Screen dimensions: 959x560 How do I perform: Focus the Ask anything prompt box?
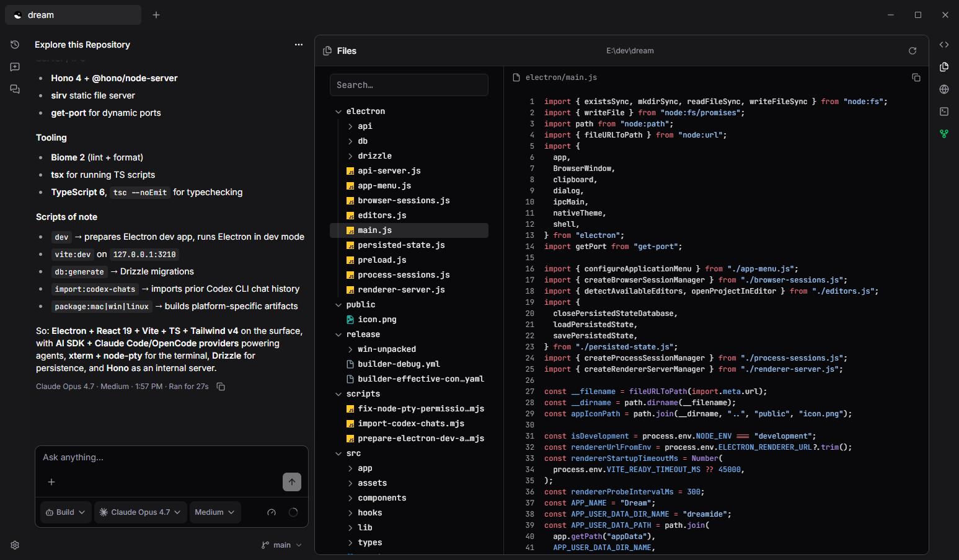tap(172, 457)
